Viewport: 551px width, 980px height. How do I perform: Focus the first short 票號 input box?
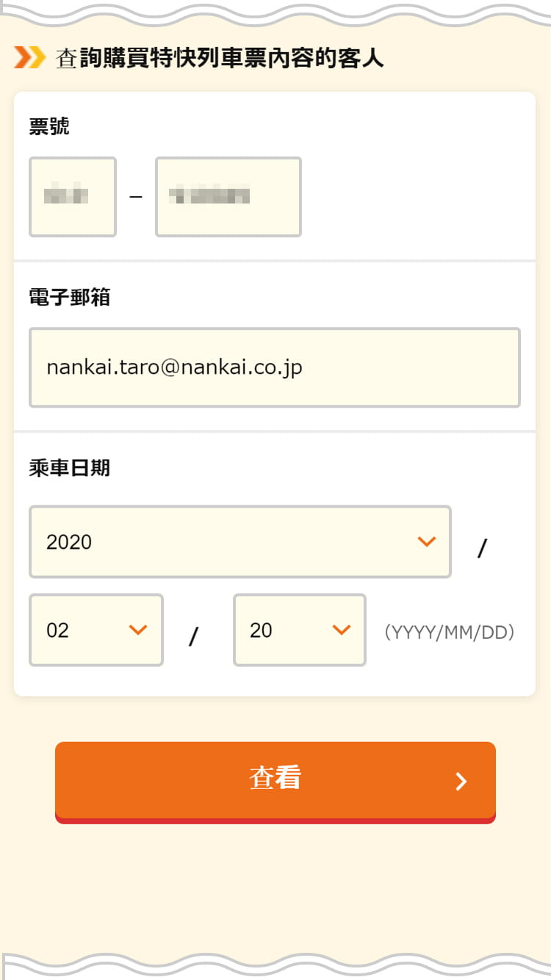coord(73,197)
